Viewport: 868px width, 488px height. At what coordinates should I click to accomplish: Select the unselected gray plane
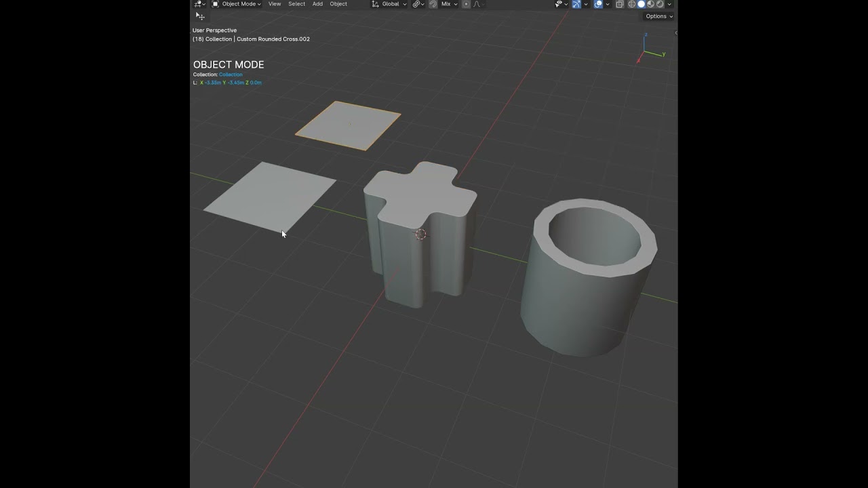270,197
